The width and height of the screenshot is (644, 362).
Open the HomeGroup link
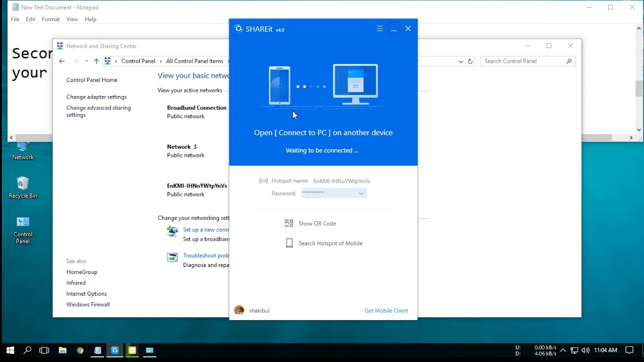pos(82,272)
